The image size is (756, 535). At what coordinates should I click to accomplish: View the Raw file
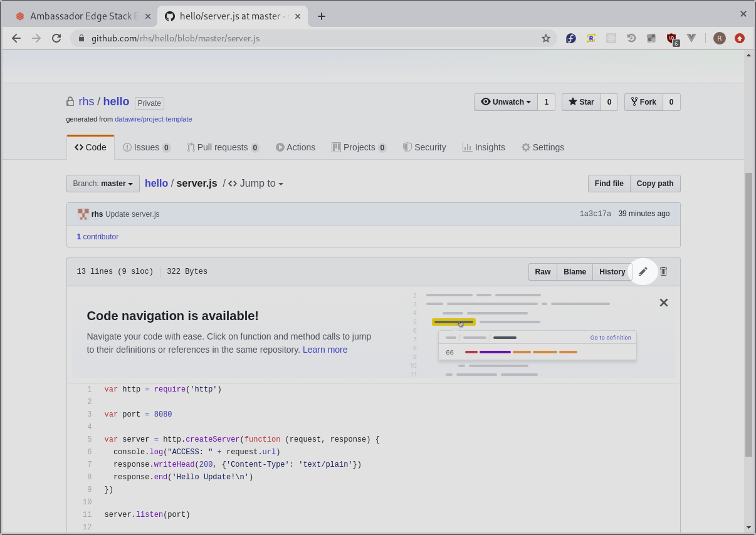(x=543, y=272)
